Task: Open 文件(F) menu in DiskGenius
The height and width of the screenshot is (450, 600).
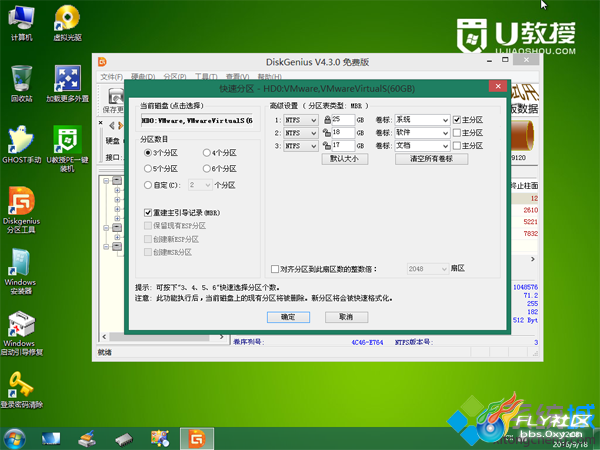Action: 111,77
